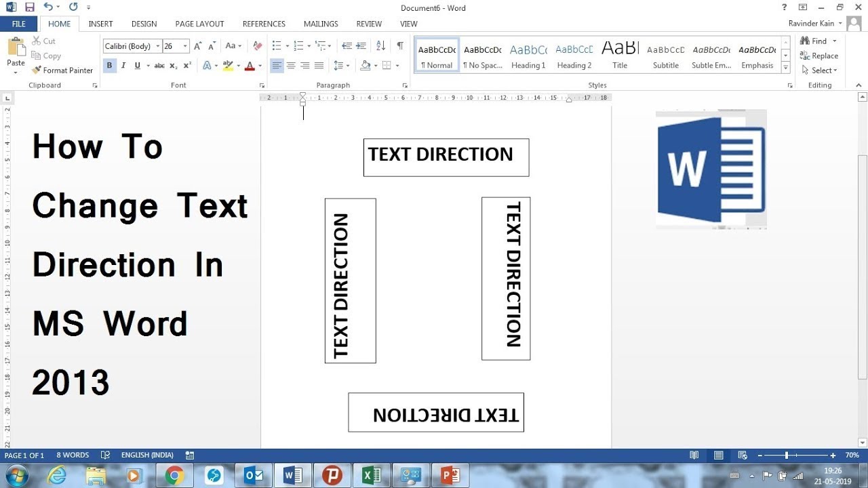868x488 pixels.
Task: Click Shrink Font icon
Action: click(212, 46)
